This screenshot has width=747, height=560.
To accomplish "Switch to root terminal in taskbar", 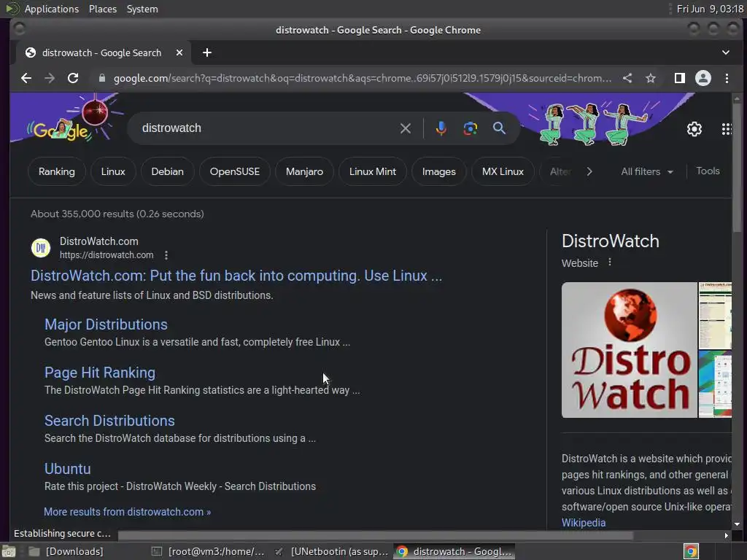I will 209,551.
